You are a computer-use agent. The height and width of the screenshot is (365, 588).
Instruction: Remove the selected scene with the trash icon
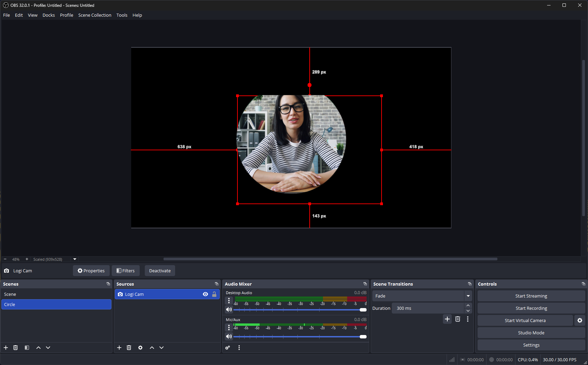pos(15,348)
